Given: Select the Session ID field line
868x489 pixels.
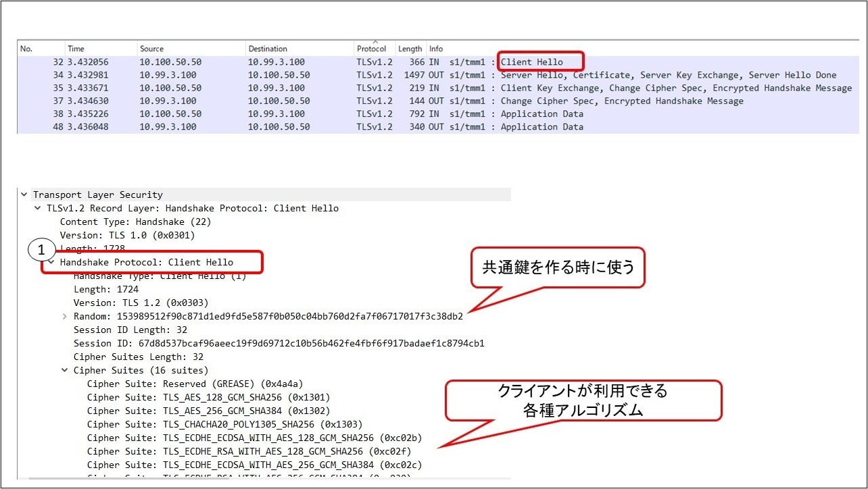Looking at the screenshot, I should pyautogui.click(x=279, y=343).
